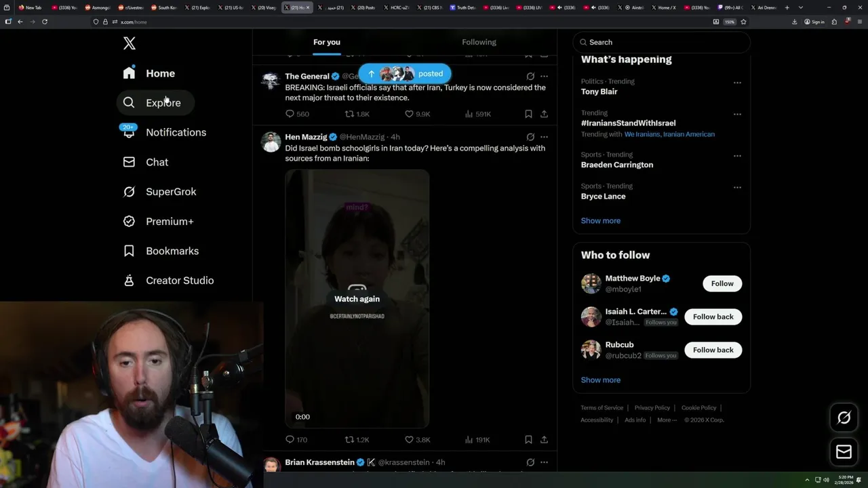Follow back Isaiah L. Carter

713,317
